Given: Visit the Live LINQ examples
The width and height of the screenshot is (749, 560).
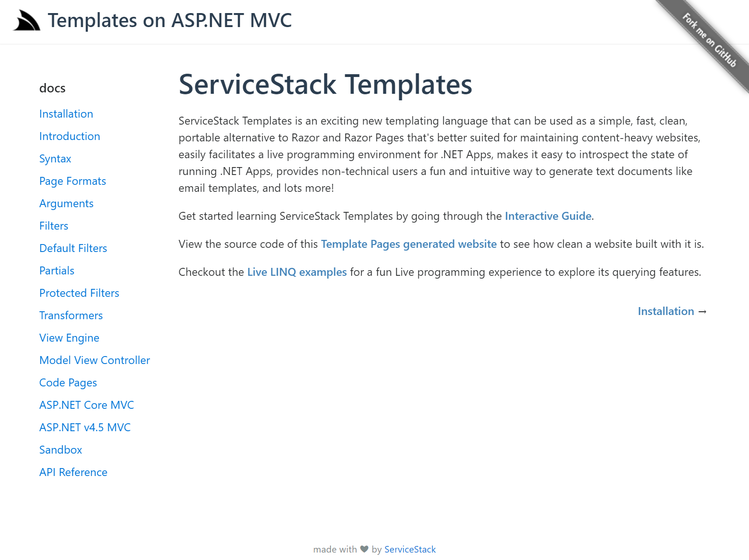Looking at the screenshot, I should pos(297,272).
